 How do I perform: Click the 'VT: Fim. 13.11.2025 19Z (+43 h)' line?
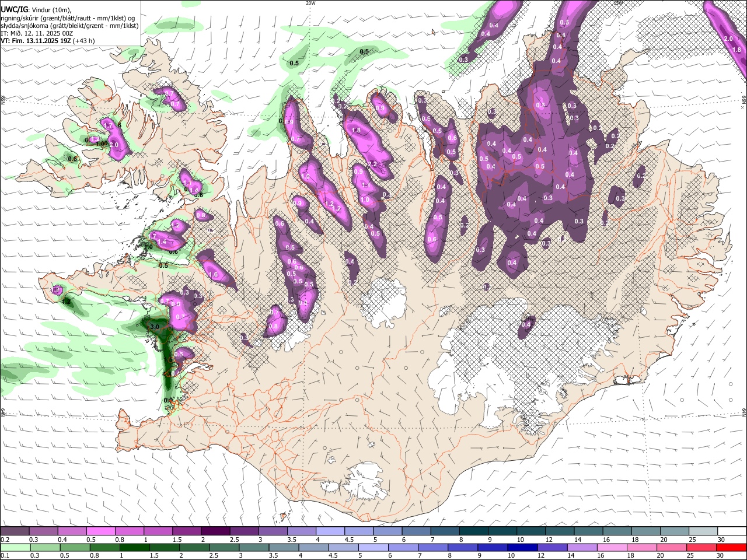[x=48, y=41]
